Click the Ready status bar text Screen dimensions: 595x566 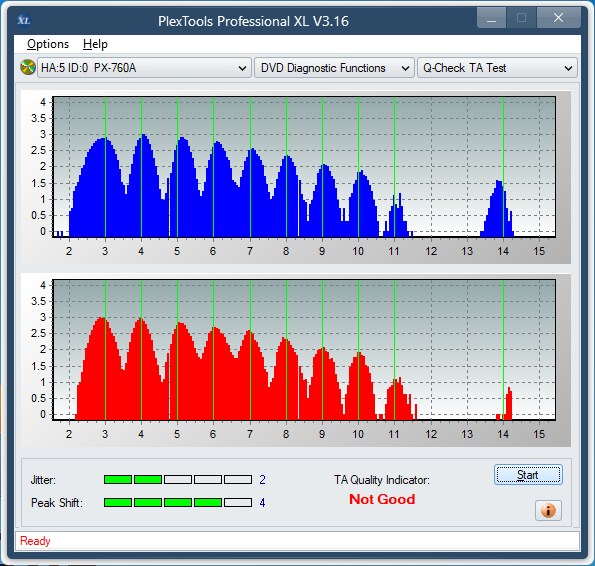(35, 541)
